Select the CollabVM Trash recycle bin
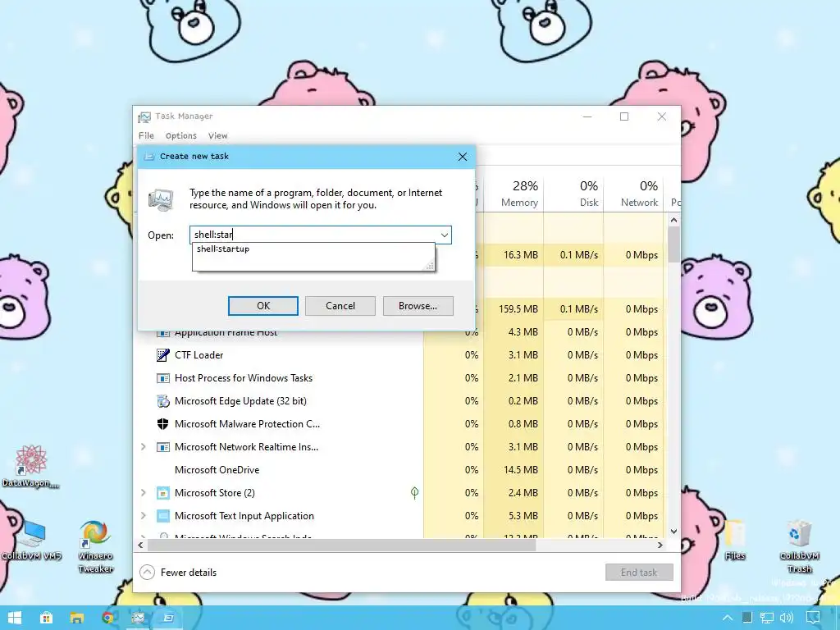This screenshot has height=630, width=840. 799,546
